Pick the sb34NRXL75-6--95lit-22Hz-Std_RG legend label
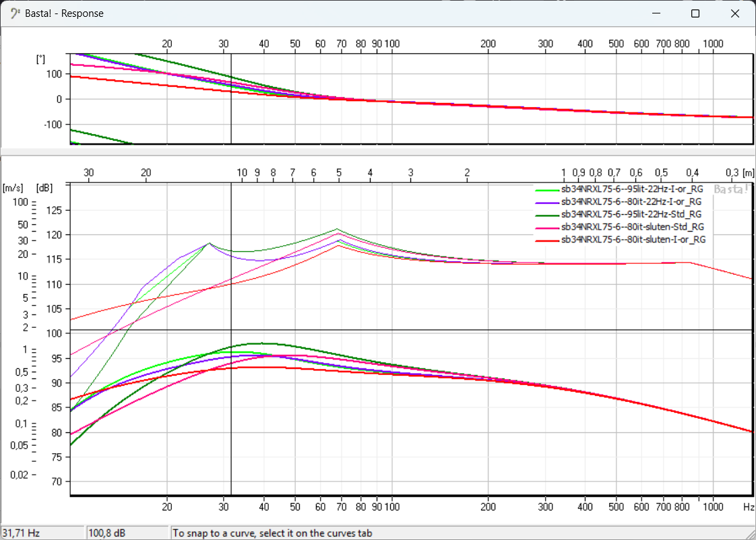The height and width of the screenshot is (540, 756). click(633, 214)
